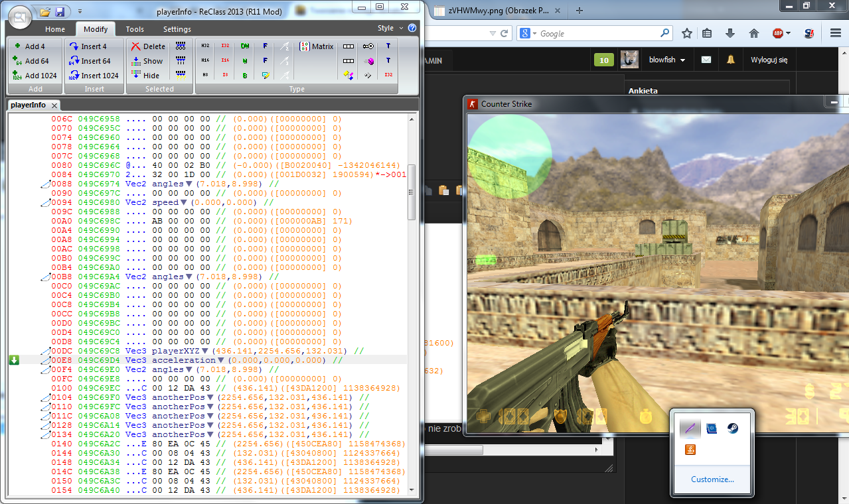Open a new Firefox tab with plus button
The height and width of the screenshot is (504, 849).
(x=579, y=11)
